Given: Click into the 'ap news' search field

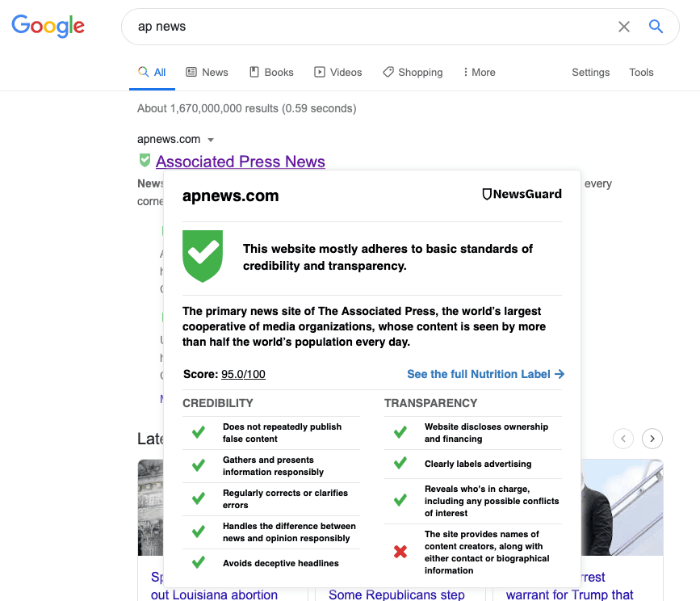Looking at the screenshot, I should [x=363, y=27].
